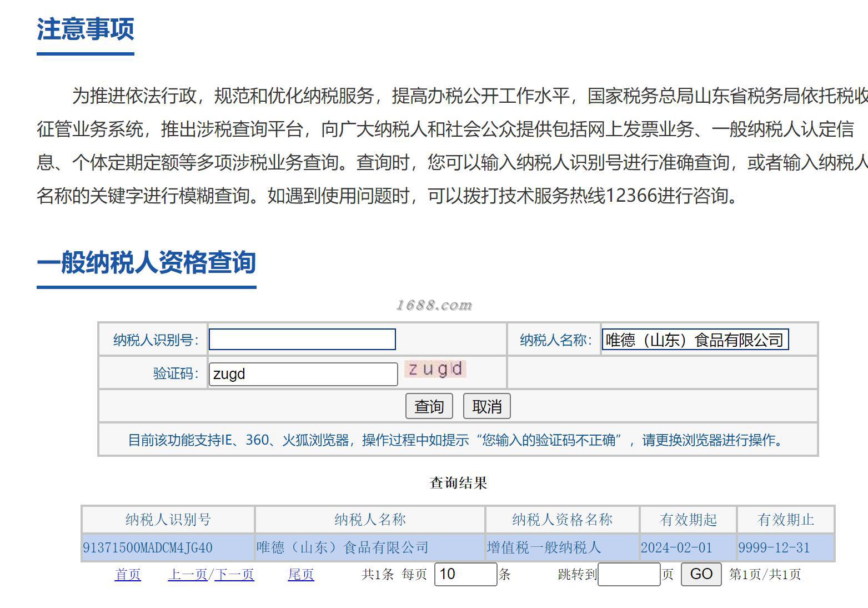The width and height of the screenshot is (868, 608).
Task: Click the 有效期起 column header
Action: (x=688, y=520)
